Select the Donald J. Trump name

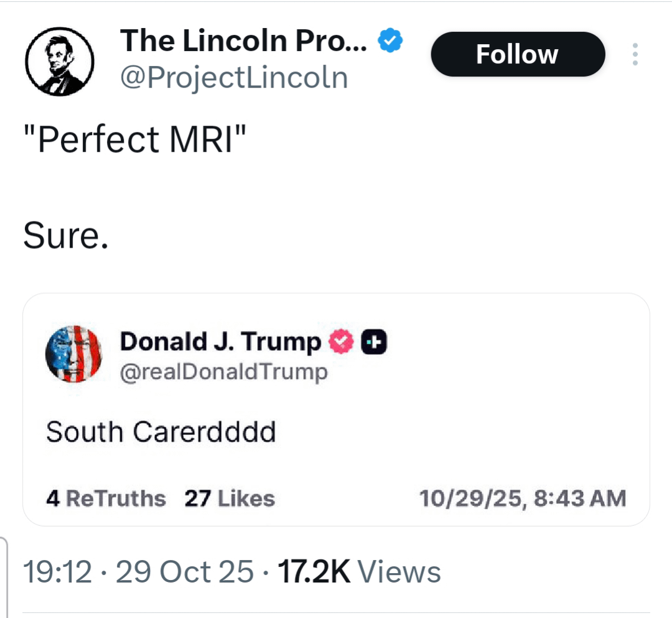[220, 341]
